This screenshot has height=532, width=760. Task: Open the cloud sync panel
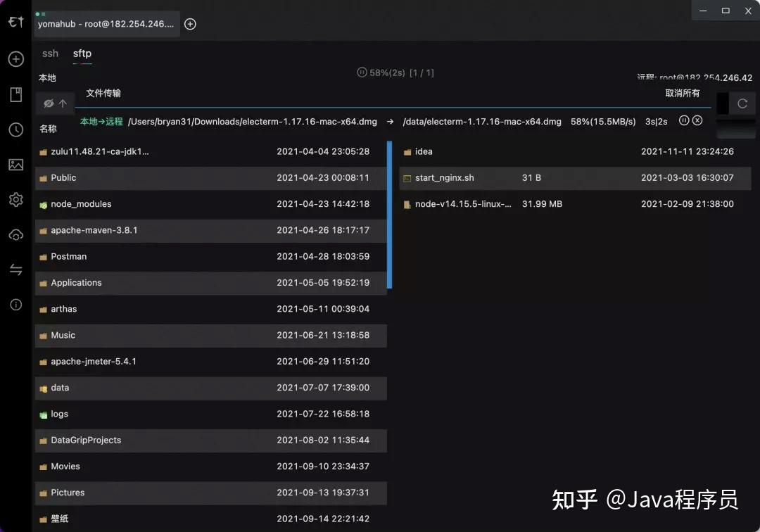point(15,234)
